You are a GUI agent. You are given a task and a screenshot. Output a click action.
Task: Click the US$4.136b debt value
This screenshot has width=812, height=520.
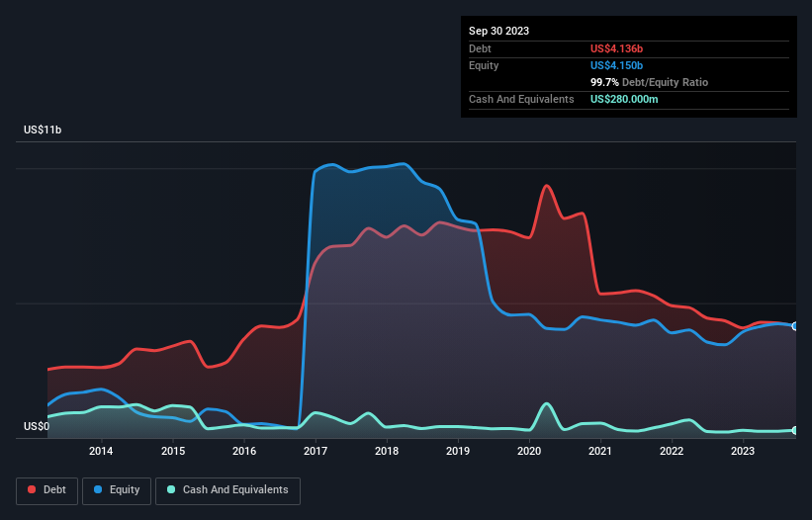pos(616,48)
